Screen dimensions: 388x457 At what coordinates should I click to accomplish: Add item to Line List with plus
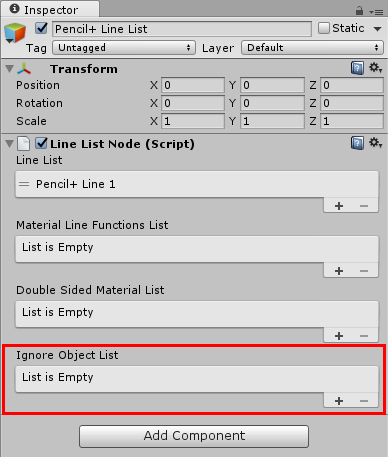pos(339,206)
